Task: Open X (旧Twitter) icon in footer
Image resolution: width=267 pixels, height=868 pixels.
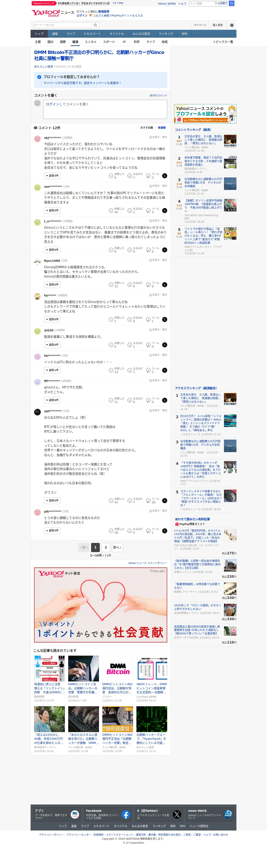Action: (177, 815)
